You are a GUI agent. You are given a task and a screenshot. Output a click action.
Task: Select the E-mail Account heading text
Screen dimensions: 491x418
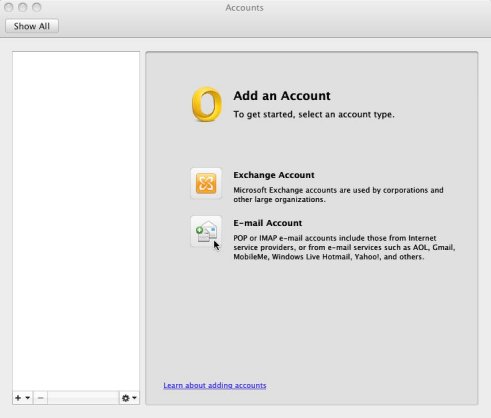268,223
